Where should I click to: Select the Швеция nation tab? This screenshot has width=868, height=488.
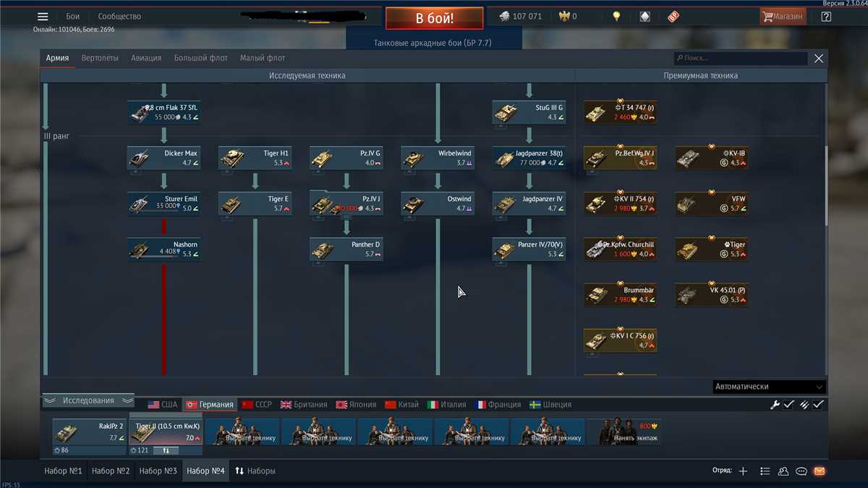(x=550, y=405)
